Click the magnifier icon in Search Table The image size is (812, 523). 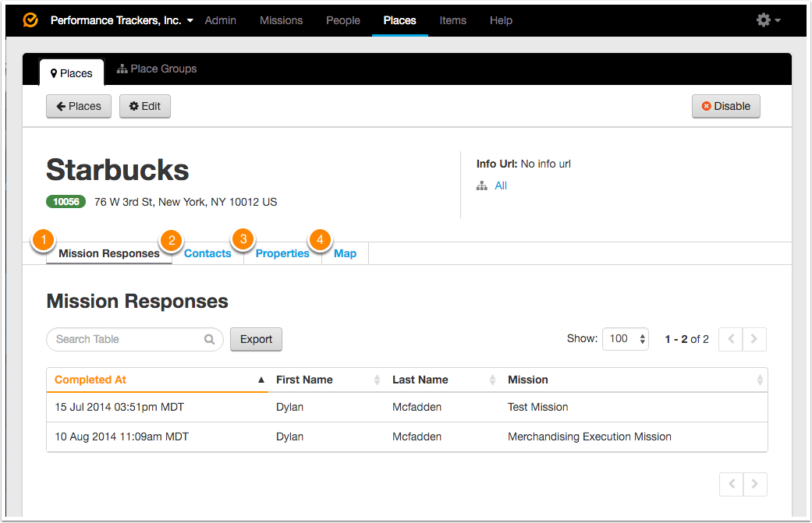(209, 339)
